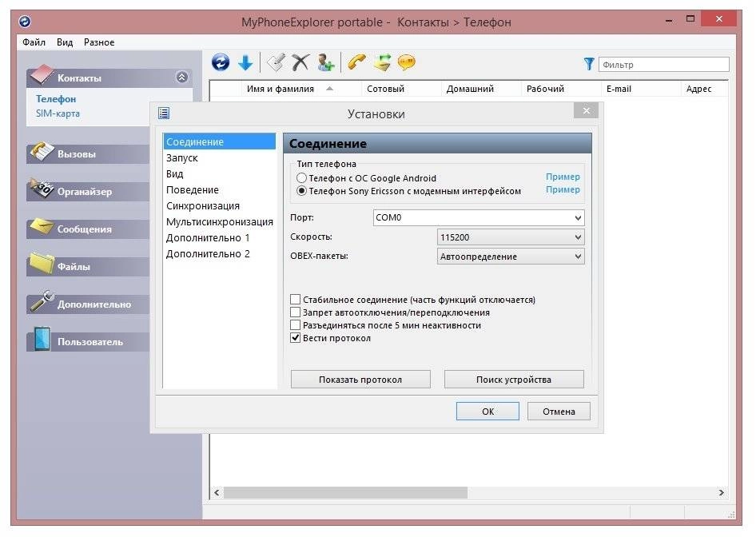756x541 pixels.
Task: Click the blue refresh sync toolbar icon
Action: (x=221, y=62)
